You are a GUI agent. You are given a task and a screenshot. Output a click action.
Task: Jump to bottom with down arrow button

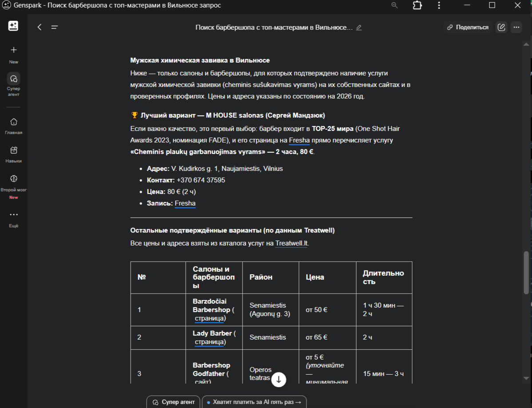point(278,380)
